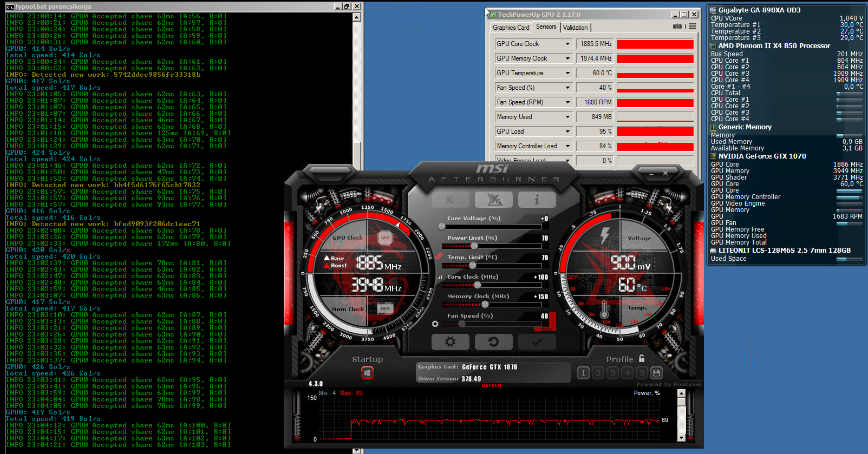Switch to GPU-Z Sensors tab
The height and width of the screenshot is (454, 868).
pyautogui.click(x=546, y=27)
